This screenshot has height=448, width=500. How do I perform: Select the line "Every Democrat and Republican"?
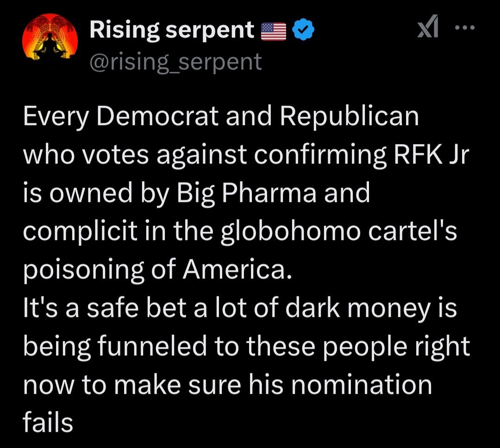click(221, 116)
